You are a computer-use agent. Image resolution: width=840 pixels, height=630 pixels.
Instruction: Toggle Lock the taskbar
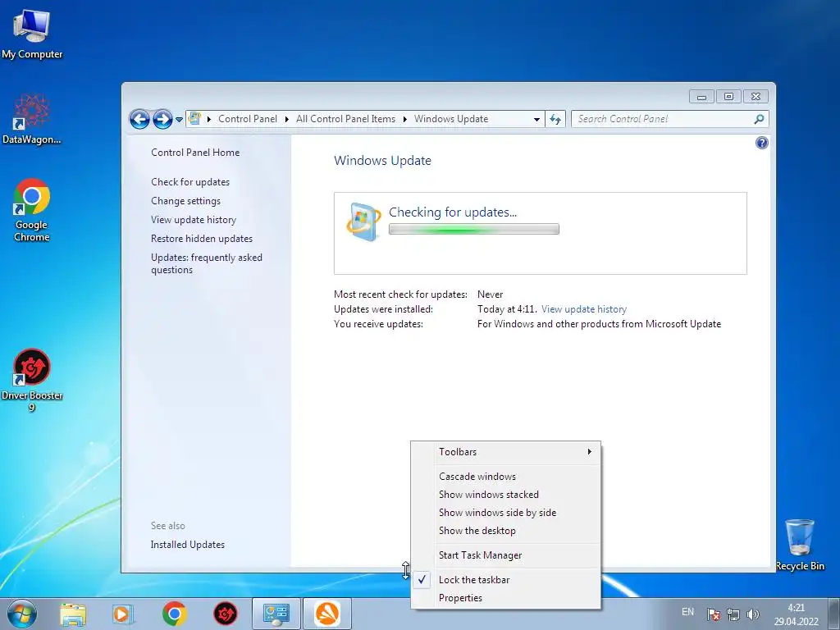[505, 580]
